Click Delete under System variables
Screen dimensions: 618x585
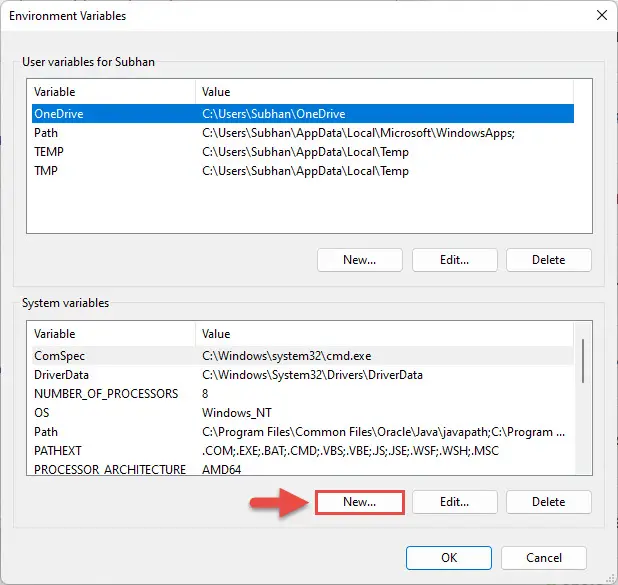coord(549,502)
